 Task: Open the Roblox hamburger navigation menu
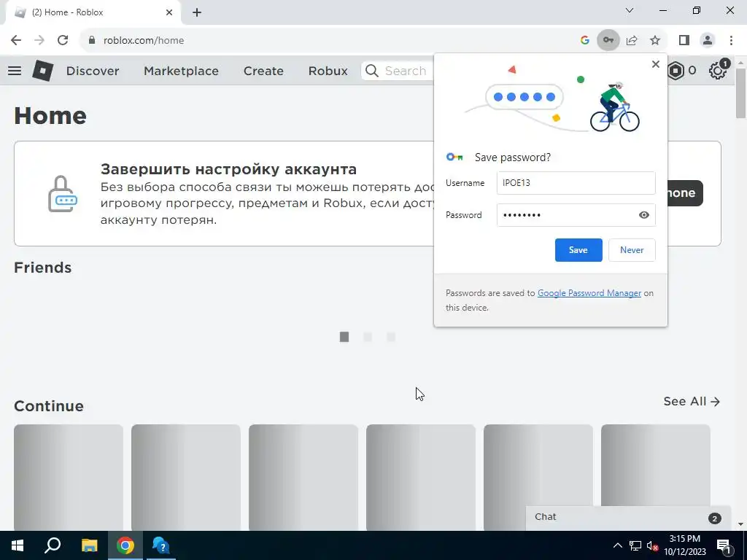click(15, 71)
